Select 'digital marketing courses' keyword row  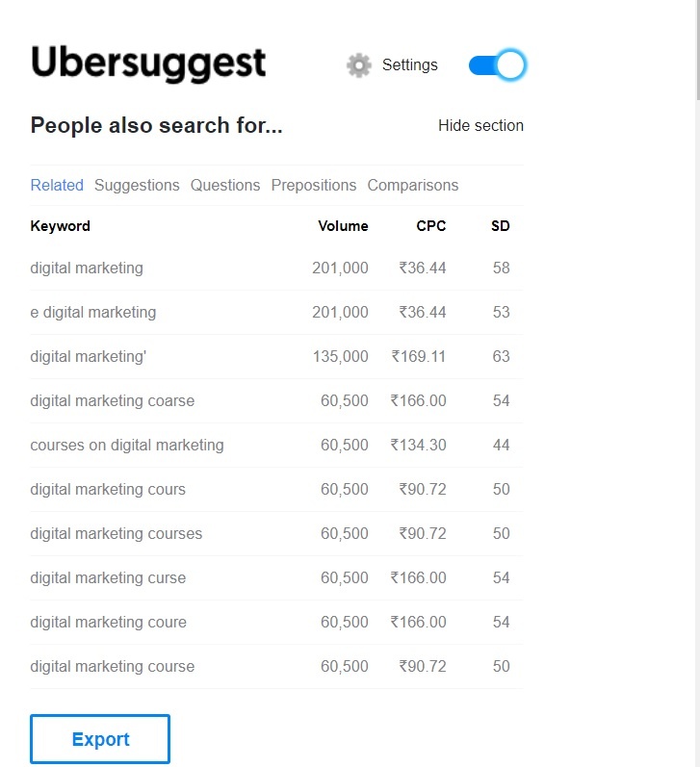point(276,534)
